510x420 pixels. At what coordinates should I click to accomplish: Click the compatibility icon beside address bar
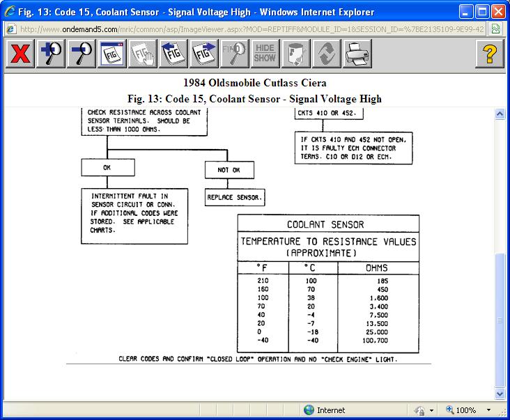pos(495,29)
